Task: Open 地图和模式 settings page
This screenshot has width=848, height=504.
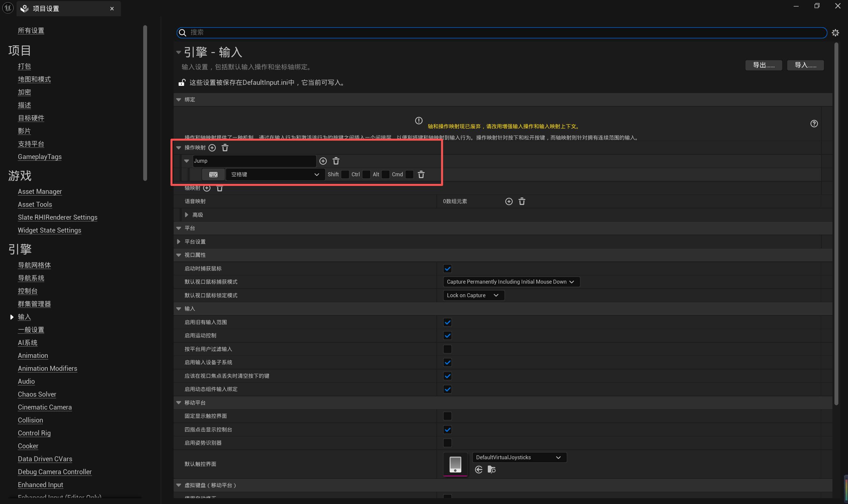Action: click(34, 79)
